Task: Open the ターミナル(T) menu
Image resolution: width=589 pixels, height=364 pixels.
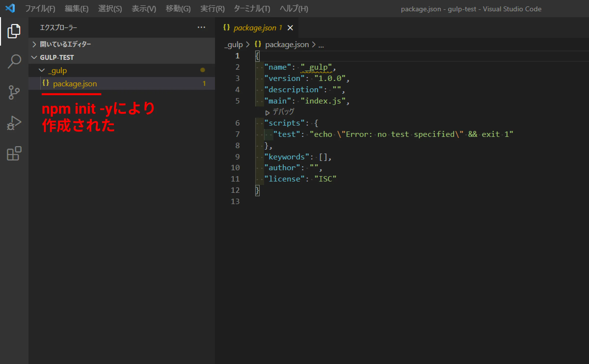Action: point(252,9)
